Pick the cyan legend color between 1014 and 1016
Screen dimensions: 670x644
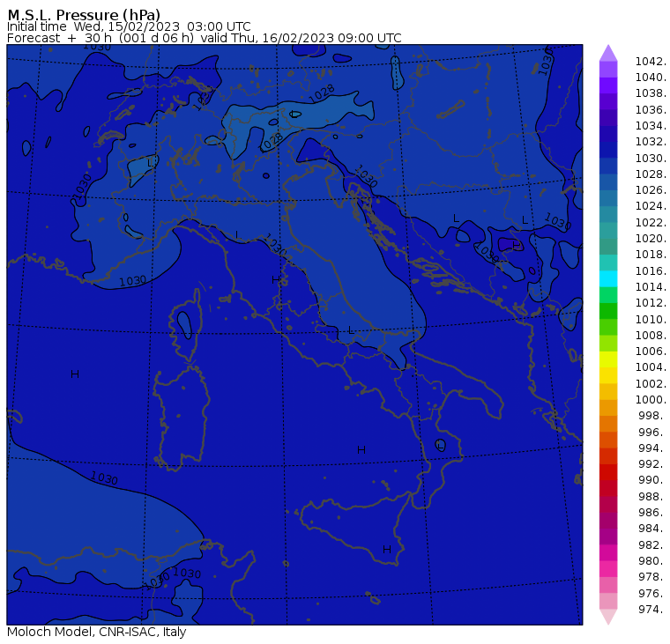(608, 279)
